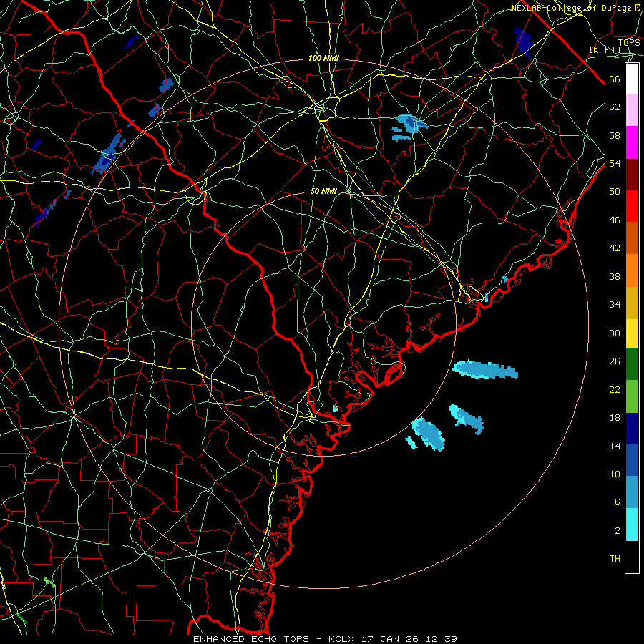Click the light green legend swatch
Image resolution: width=644 pixels, height=644 pixels.
[x=632, y=396]
